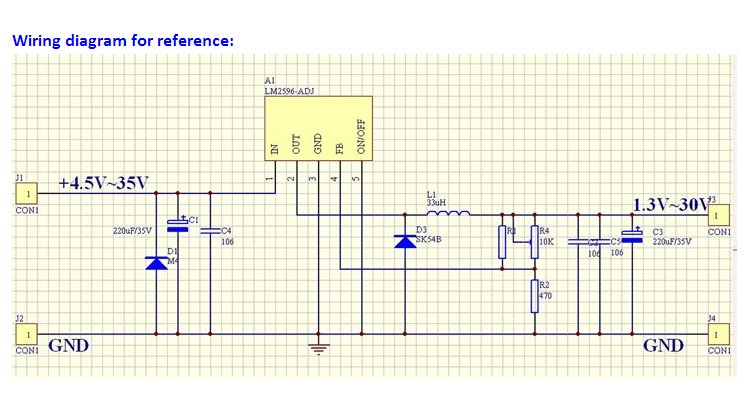Click the FB feedback pin label
The height and width of the screenshot is (393, 743).
[x=339, y=148]
